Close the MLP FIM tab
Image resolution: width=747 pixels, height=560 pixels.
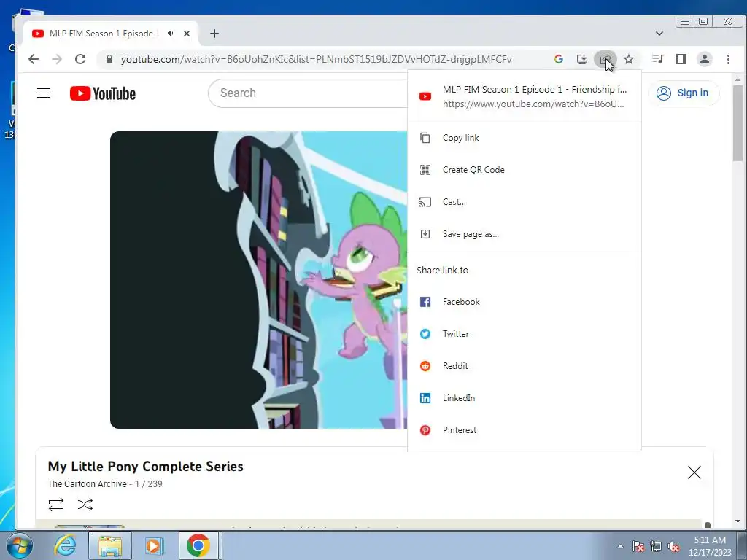[x=187, y=34]
